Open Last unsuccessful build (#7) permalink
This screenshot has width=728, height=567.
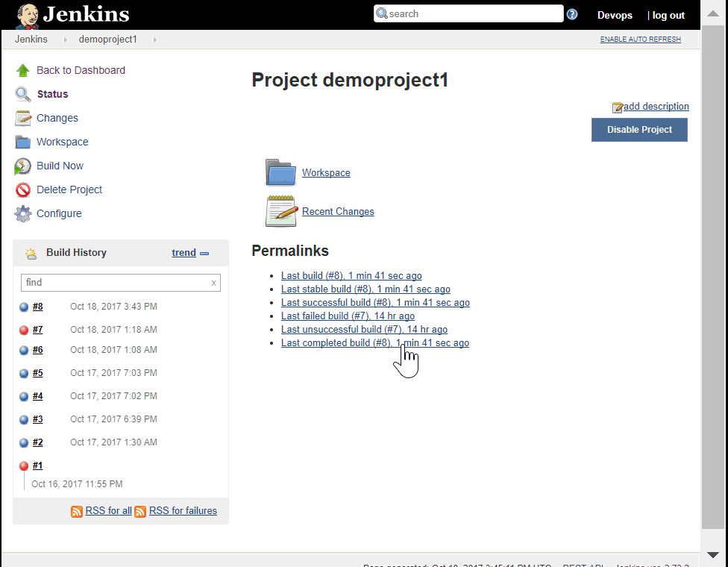(364, 330)
